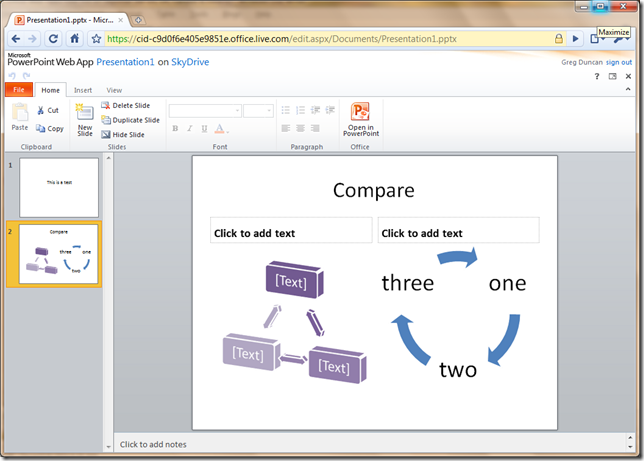Select slide 2 Compare thumbnail
The height and width of the screenshot is (461, 644).
(x=58, y=254)
